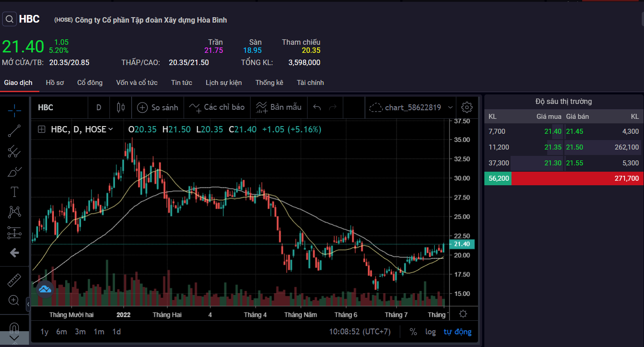644x347 pixels.
Task: Toggle percent scale on price axis
Action: pyautogui.click(x=413, y=332)
